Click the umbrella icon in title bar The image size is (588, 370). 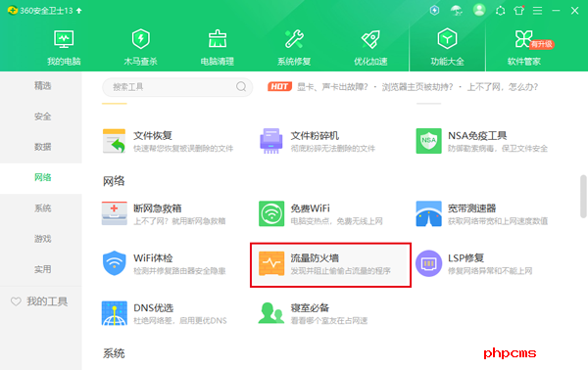tap(457, 10)
